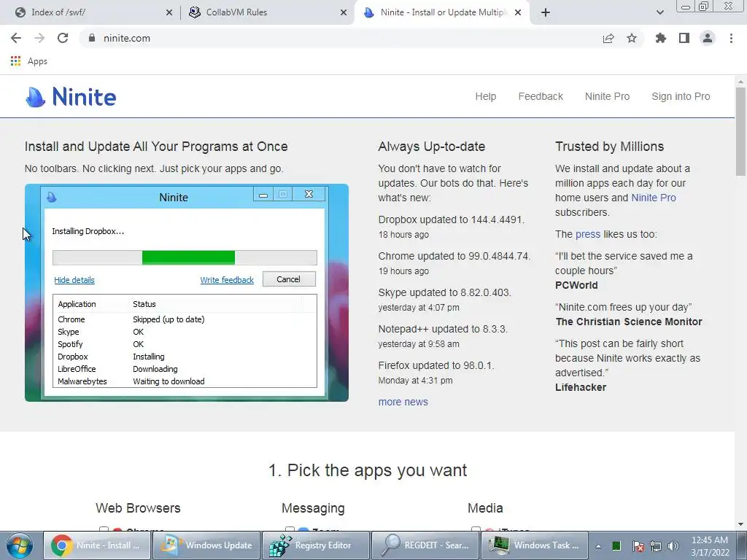Click the network tray icon
The image size is (747, 560).
[x=656, y=546]
